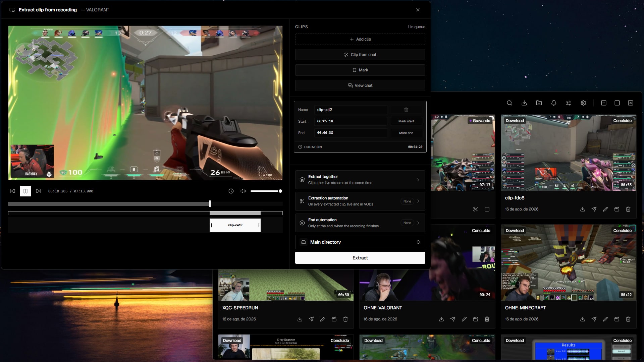Click Download badge on the clip-fdc8 thumbnail

coord(515,121)
